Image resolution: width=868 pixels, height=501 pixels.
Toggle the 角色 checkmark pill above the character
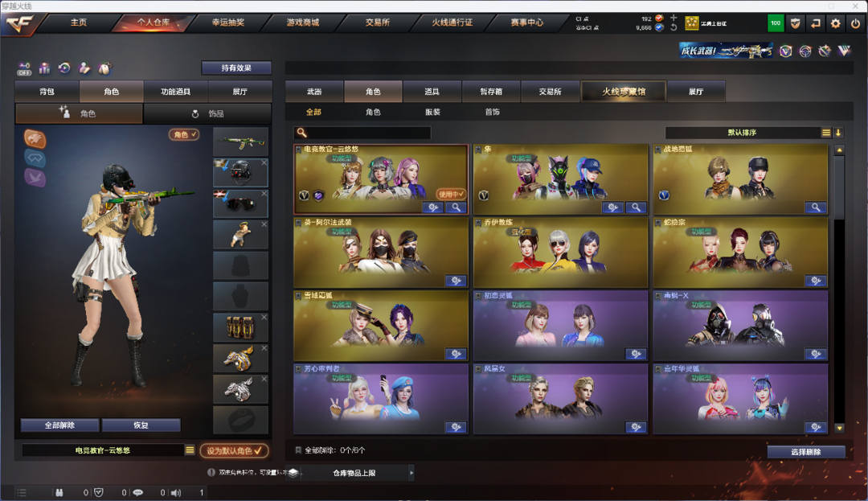point(184,134)
